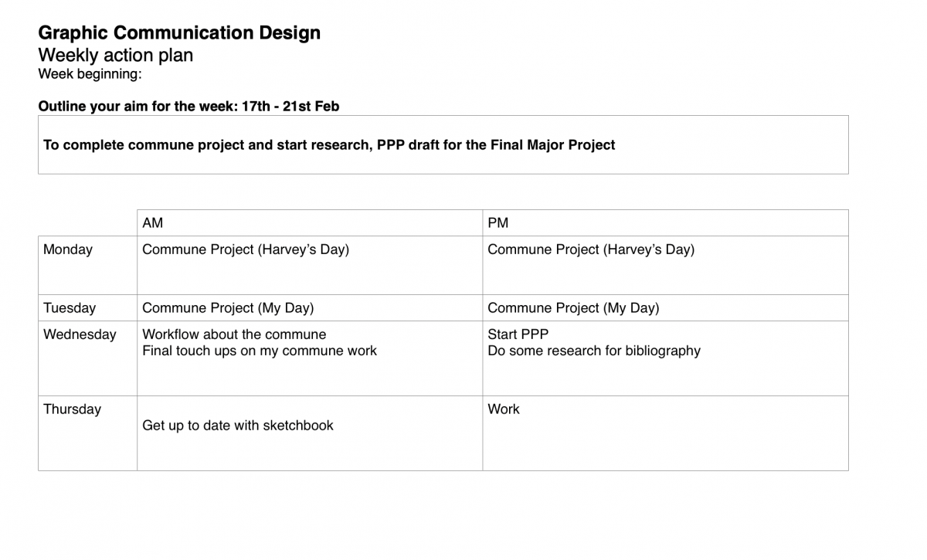Screen dimensions: 927x560
Task: Click the "Graphic Communication Design" title
Action: (x=178, y=33)
